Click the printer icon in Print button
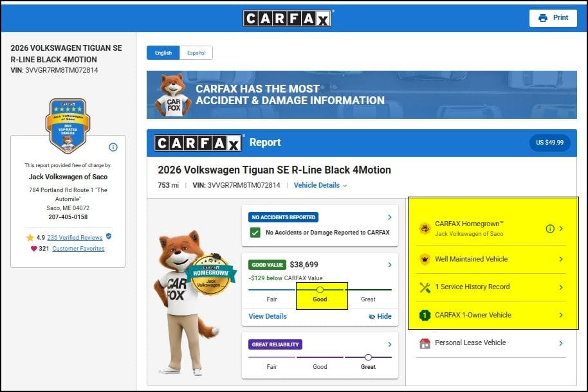The image size is (588, 392). (x=542, y=18)
